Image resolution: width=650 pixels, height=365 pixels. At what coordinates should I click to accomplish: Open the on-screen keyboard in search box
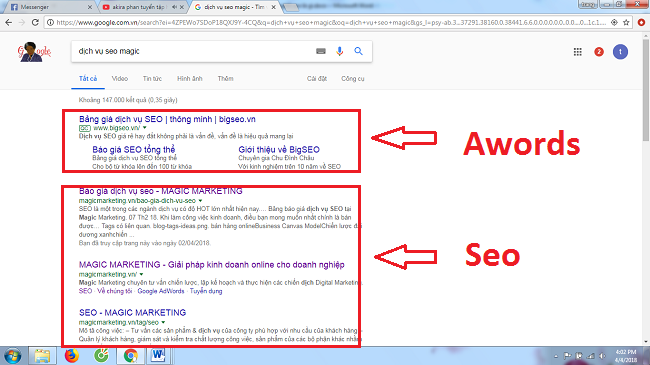click(x=320, y=51)
